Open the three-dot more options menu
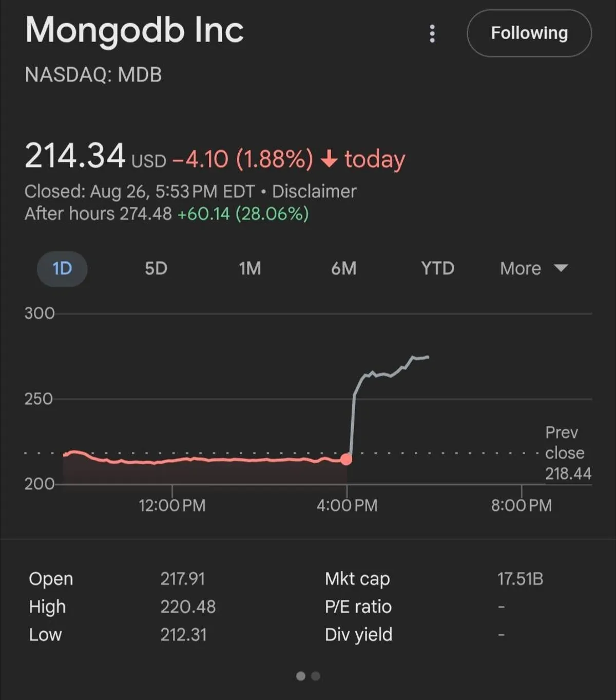Viewport: 616px width, 700px height. pyautogui.click(x=432, y=34)
